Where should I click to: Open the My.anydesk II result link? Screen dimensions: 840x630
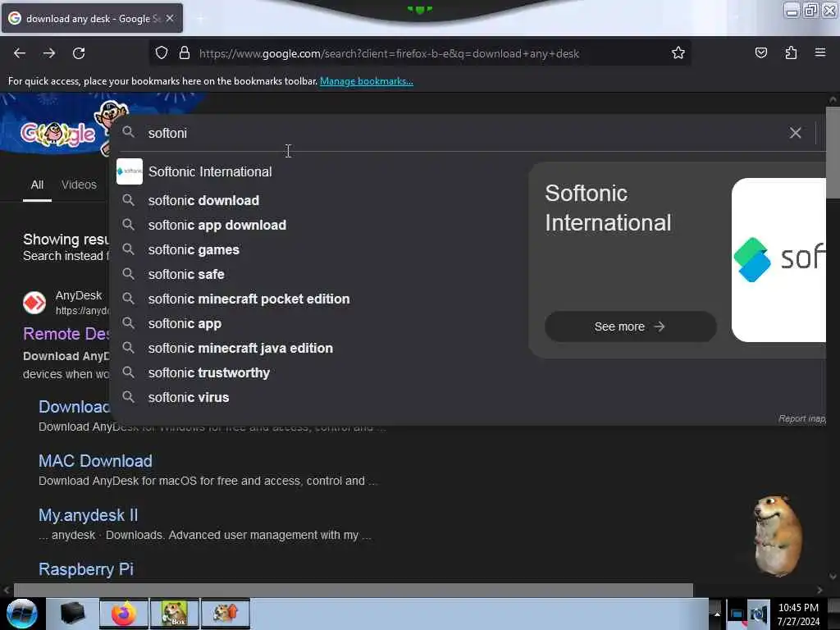point(89,515)
